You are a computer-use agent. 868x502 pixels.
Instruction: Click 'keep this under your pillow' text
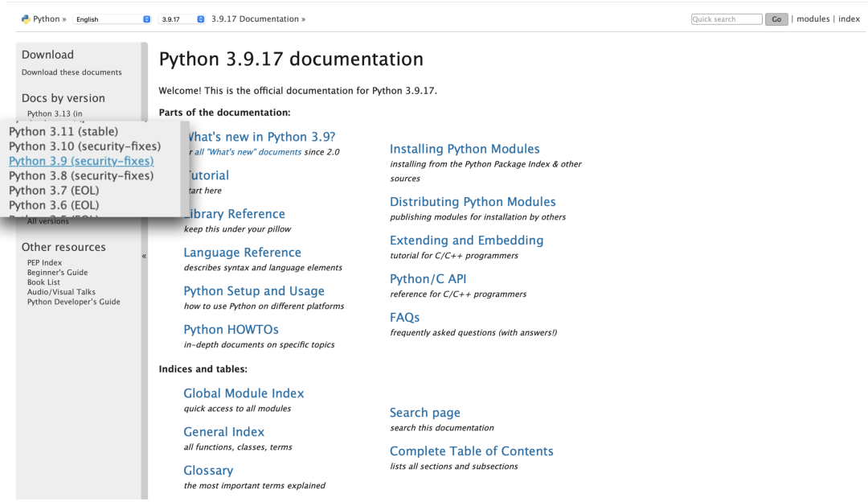237,228
